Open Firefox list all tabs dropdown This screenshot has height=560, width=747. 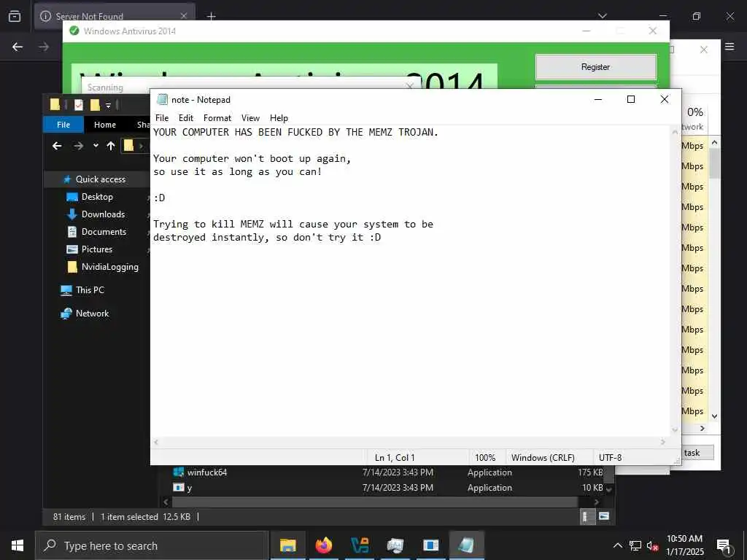pos(603,16)
